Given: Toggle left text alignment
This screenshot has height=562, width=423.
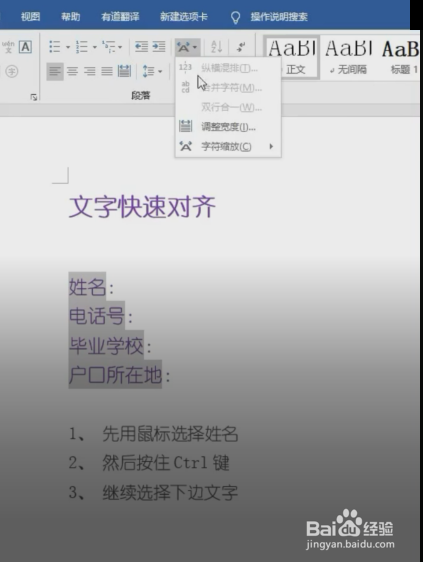Looking at the screenshot, I should tap(55, 71).
